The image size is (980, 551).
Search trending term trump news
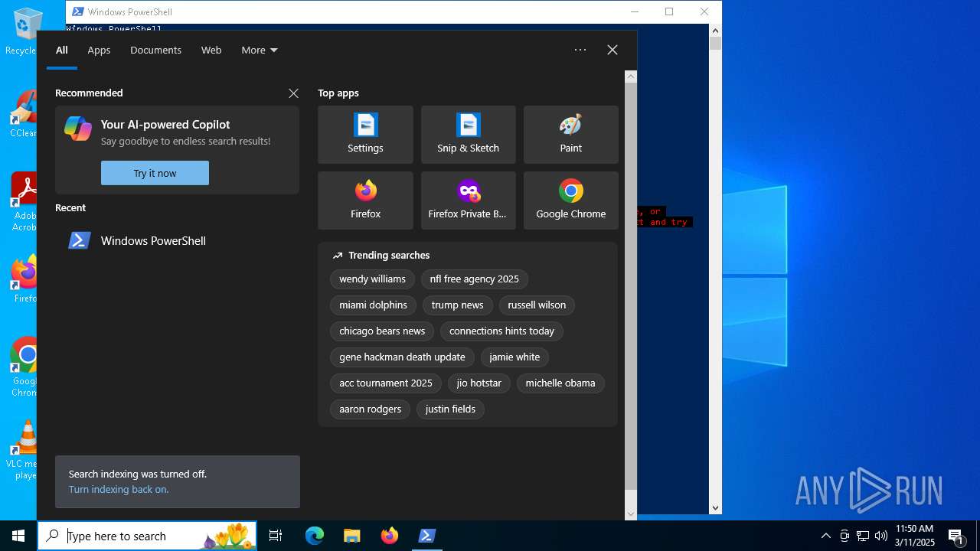[457, 305]
